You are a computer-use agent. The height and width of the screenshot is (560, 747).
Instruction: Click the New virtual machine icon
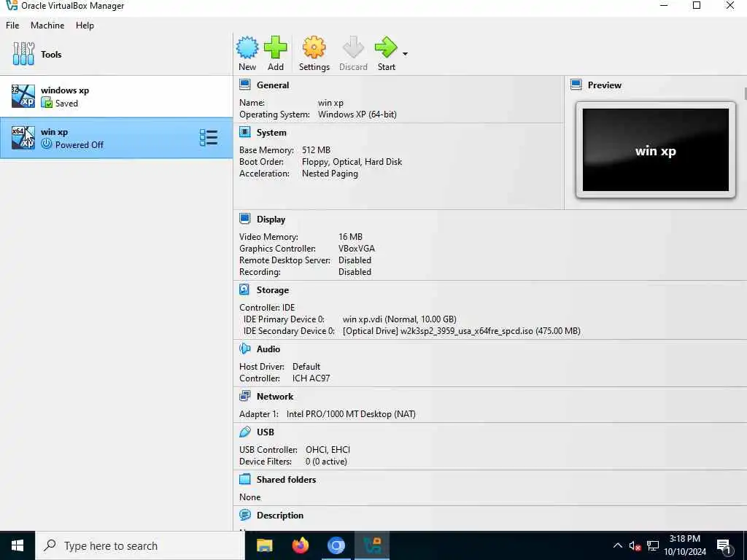[x=247, y=47]
